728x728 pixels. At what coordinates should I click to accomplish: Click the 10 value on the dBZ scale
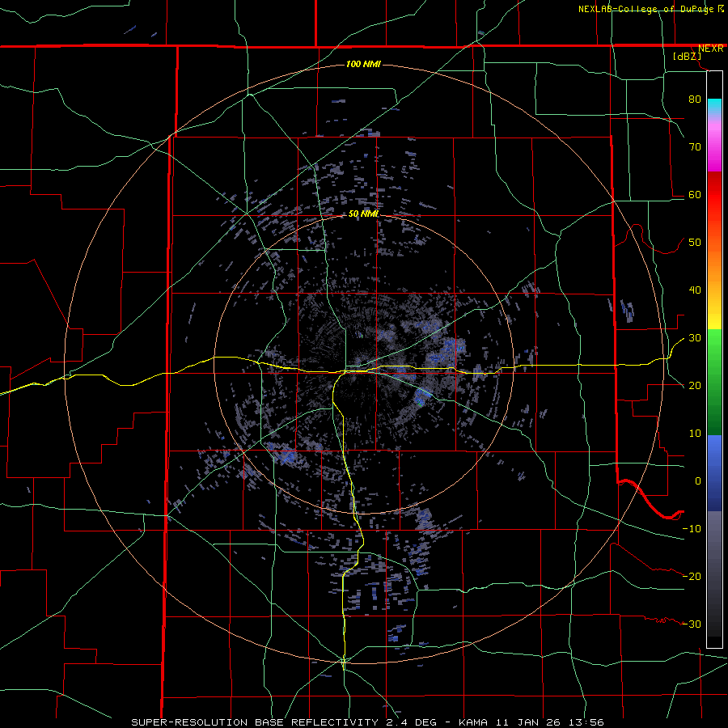(x=695, y=434)
